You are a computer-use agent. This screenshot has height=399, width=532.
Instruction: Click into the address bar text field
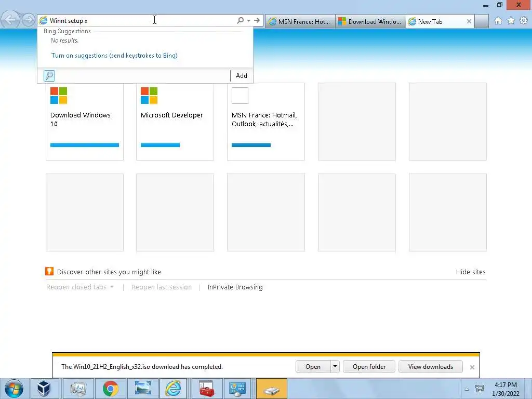[141, 21]
